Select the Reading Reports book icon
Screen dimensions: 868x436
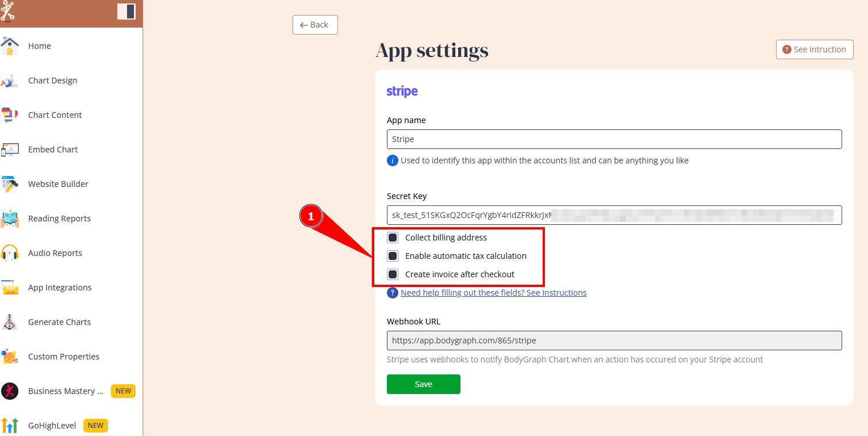coord(9,219)
